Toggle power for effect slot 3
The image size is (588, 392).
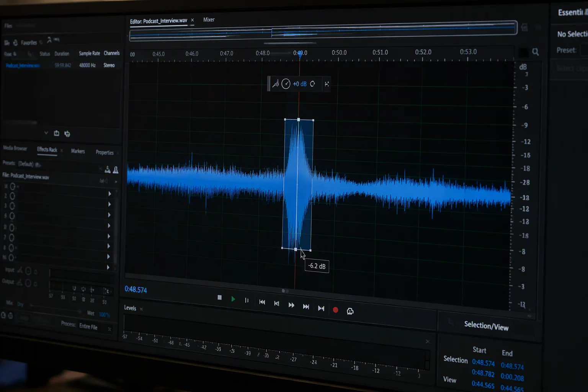[x=12, y=206]
